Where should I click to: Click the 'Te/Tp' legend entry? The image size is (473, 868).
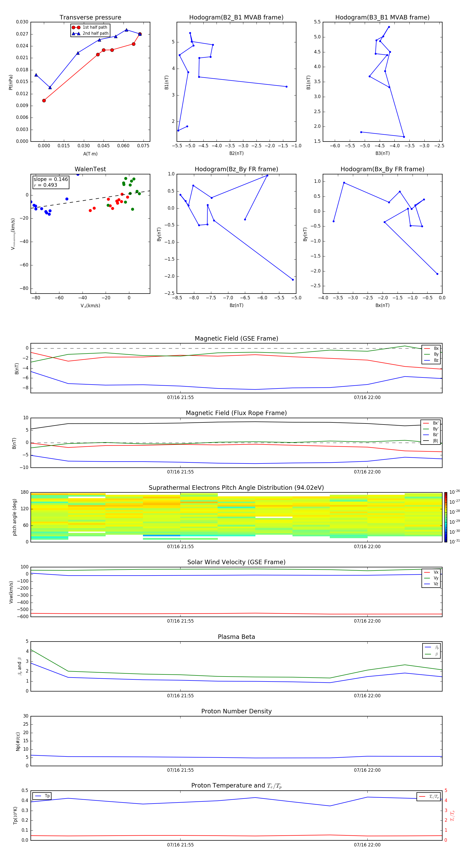click(x=429, y=796)
